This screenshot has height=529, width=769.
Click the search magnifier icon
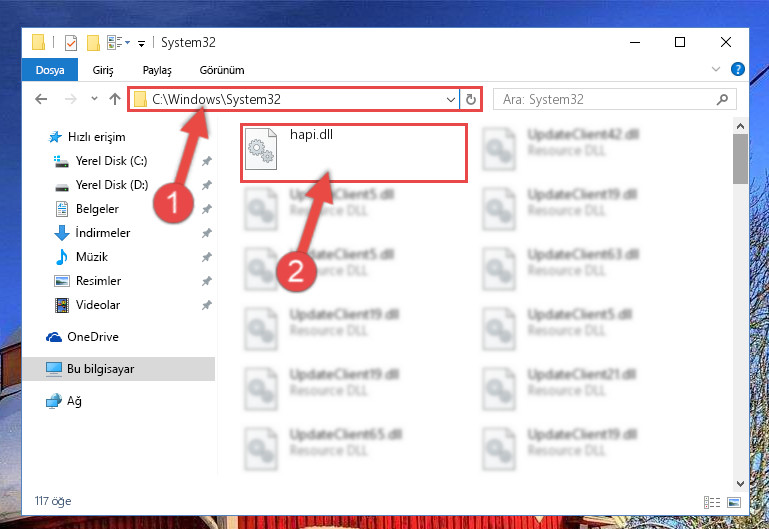pos(722,100)
